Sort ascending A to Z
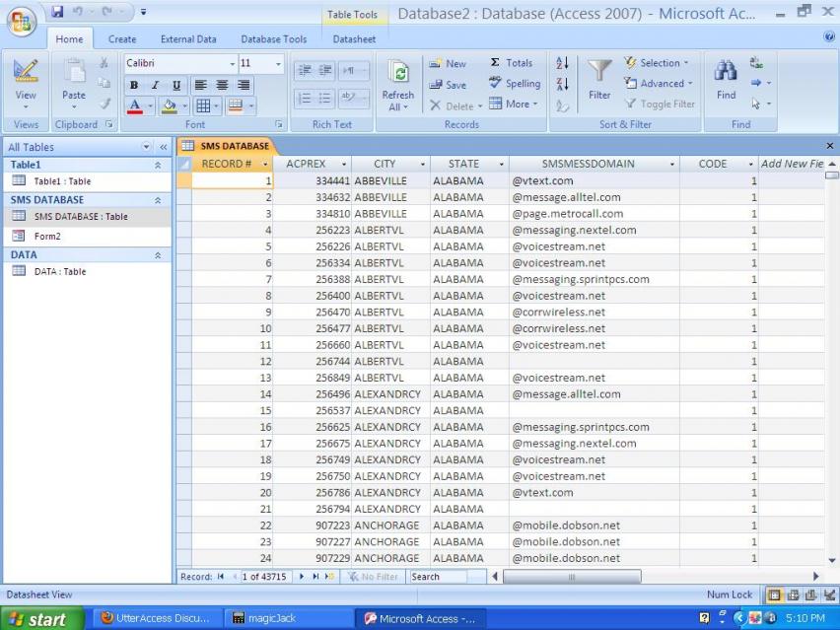 [x=562, y=63]
